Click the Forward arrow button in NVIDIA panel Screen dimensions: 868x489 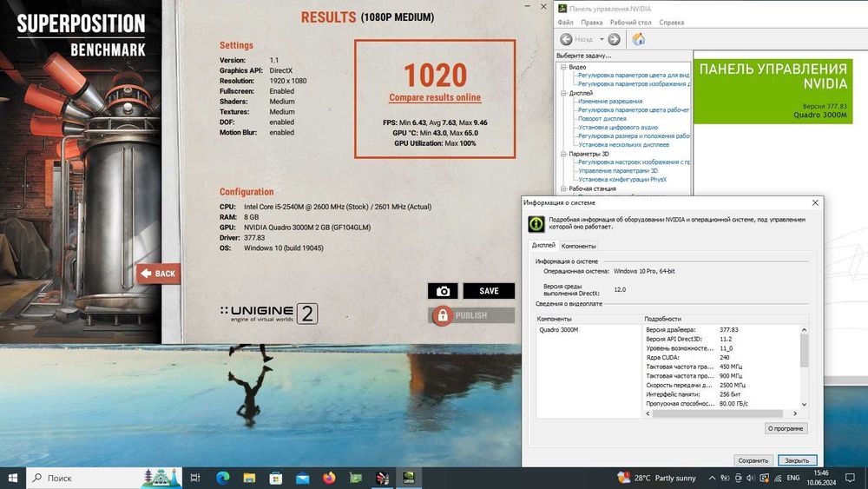614,39
